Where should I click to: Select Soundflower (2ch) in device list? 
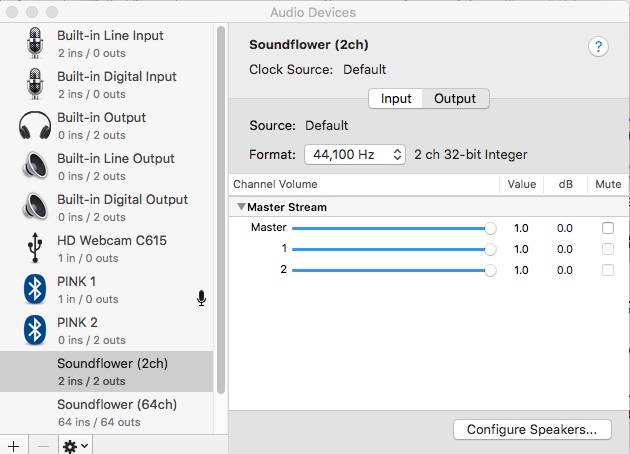(106, 372)
